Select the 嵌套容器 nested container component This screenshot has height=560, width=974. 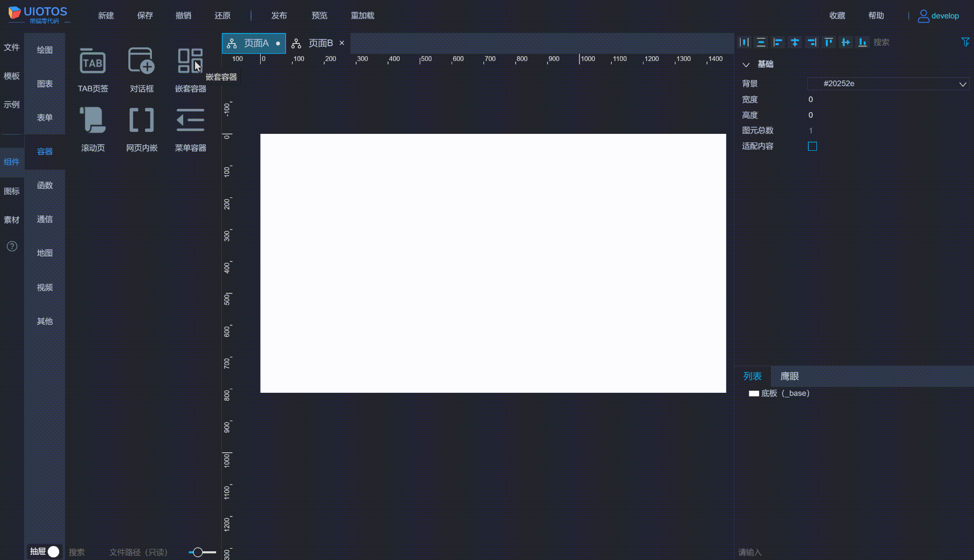[190, 70]
